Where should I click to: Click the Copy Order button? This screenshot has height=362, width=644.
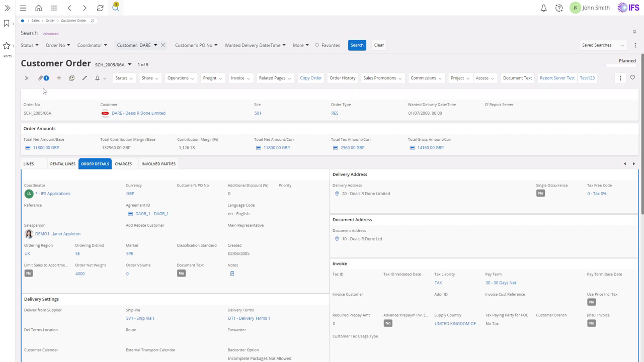pyautogui.click(x=311, y=78)
